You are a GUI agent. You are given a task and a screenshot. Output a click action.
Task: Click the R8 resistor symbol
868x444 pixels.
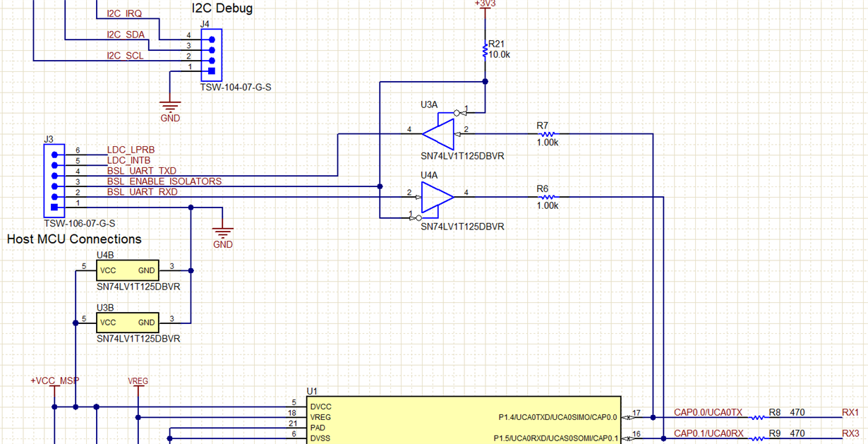pyautogui.click(x=757, y=418)
